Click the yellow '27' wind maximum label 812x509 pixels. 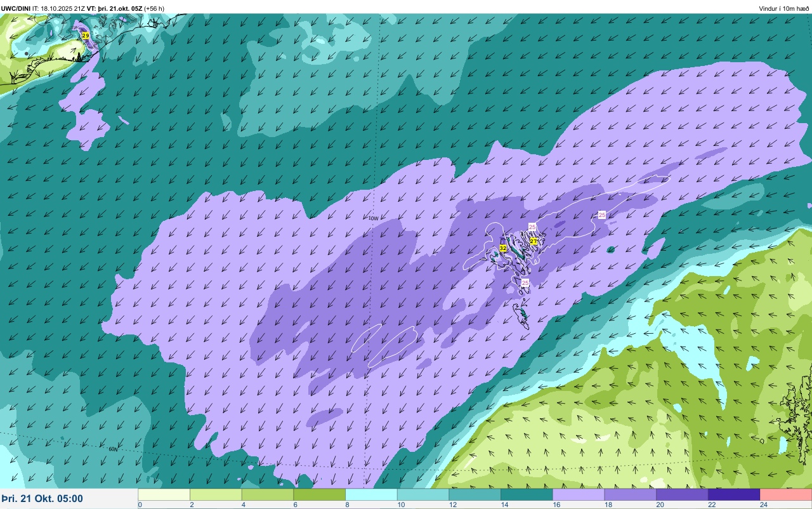pos(534,241)
